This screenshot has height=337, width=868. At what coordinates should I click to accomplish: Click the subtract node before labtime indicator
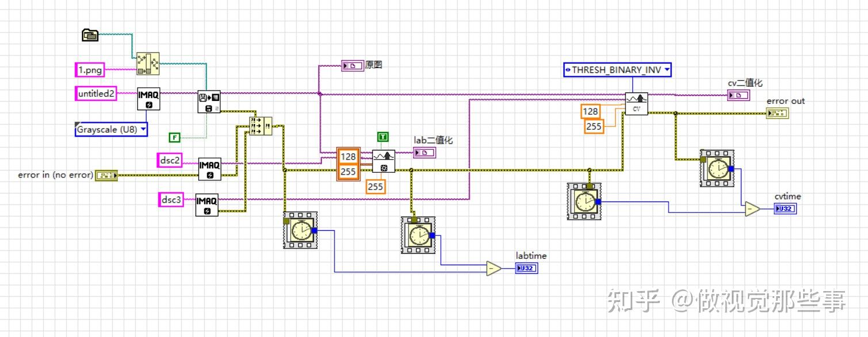(493, 267)
